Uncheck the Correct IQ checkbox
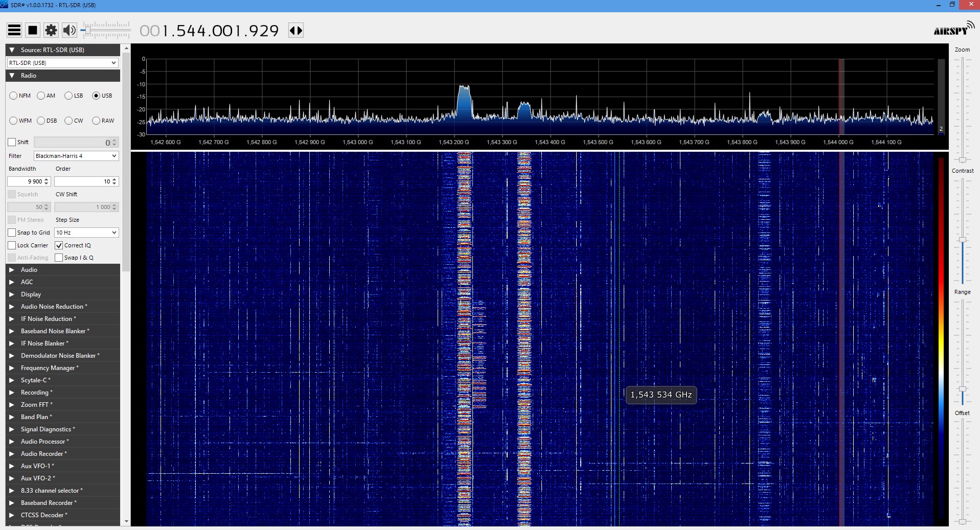The width and height of the screenshot is (980, 530). coord(59,245)
